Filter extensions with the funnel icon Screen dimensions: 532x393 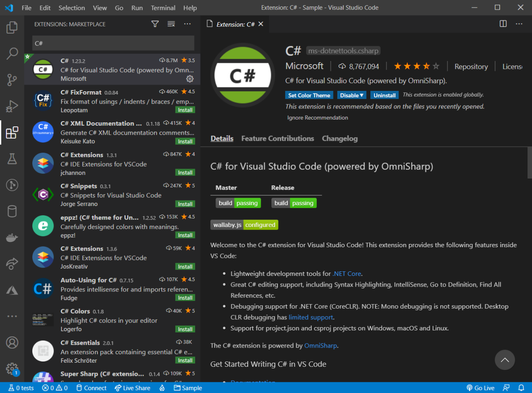[x=155, y=24]
